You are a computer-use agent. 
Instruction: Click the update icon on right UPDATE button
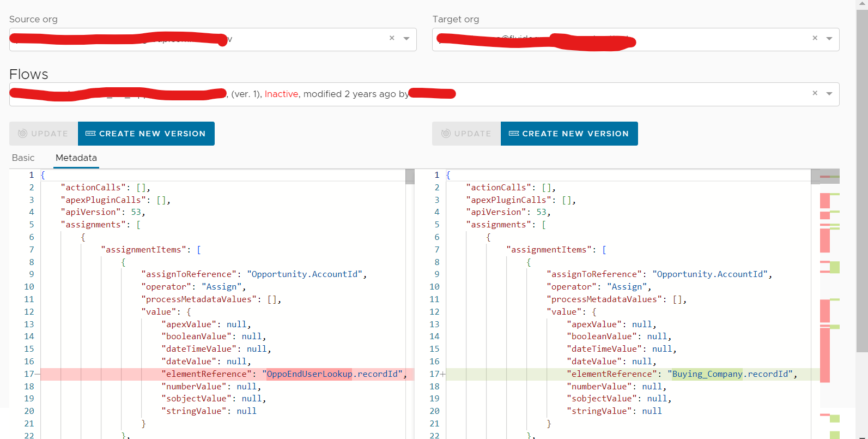[x=446, y=134]
